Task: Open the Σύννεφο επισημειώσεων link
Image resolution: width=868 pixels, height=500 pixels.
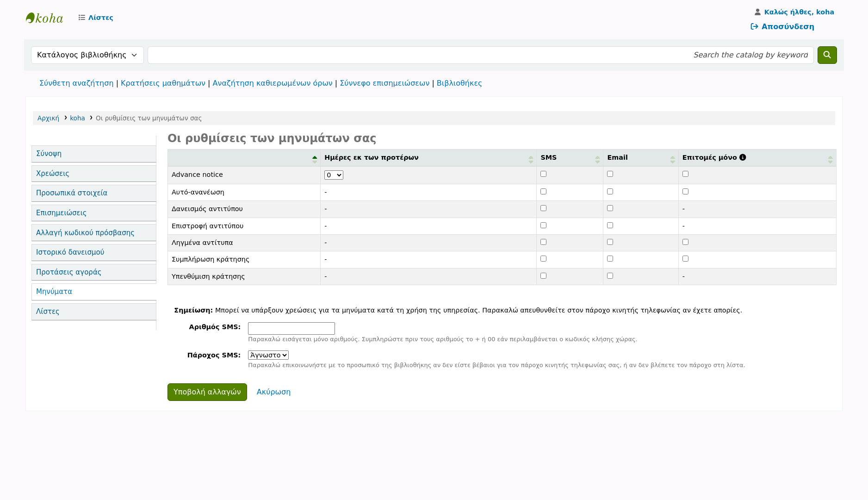Action: coord(384,83)
